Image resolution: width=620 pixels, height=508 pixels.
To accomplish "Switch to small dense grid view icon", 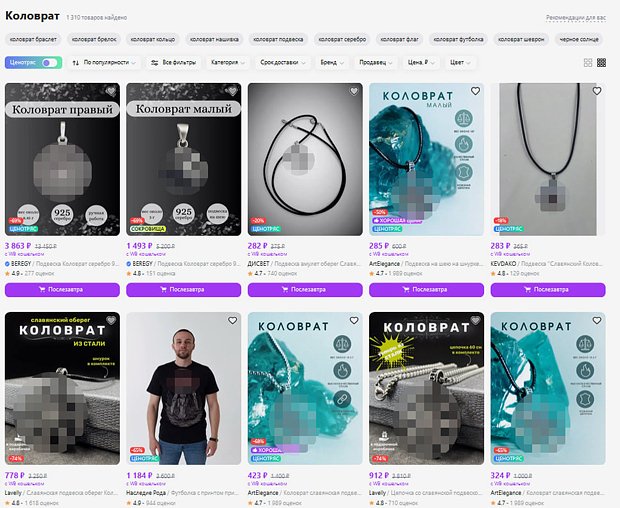I will 601,62.
